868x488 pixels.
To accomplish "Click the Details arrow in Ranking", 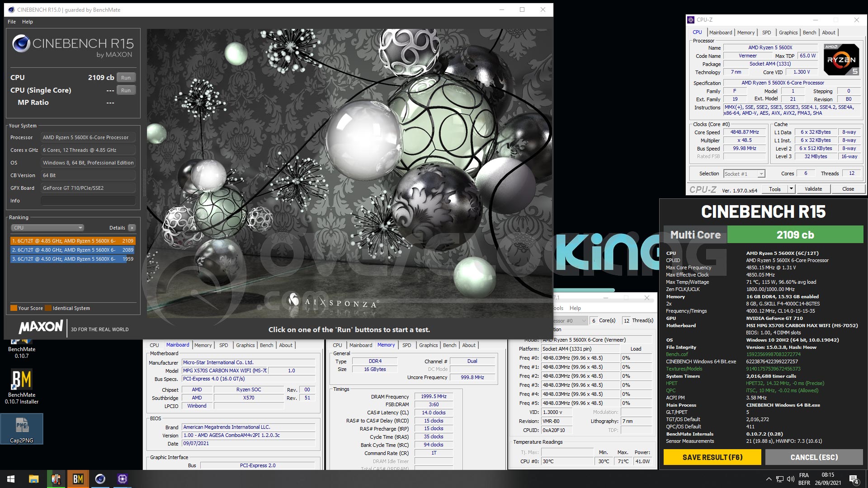I will click(x=132, y=228).
